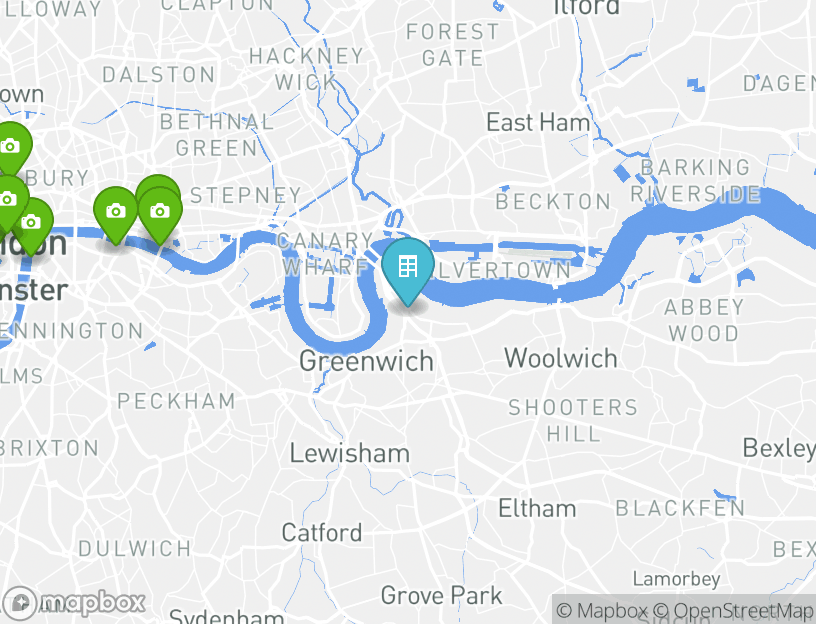Click the Lewisham place label
Screen dimensions: 816x624
(x=350, y=453)
